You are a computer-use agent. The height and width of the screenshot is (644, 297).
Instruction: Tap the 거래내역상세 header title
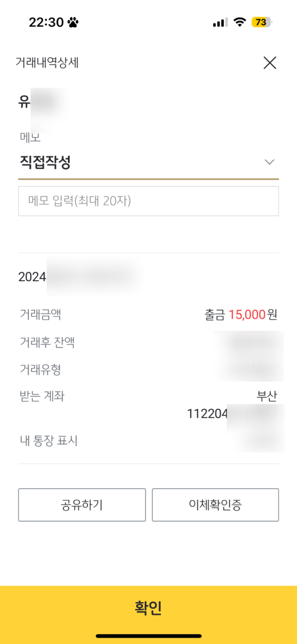(x=47, y=63)
